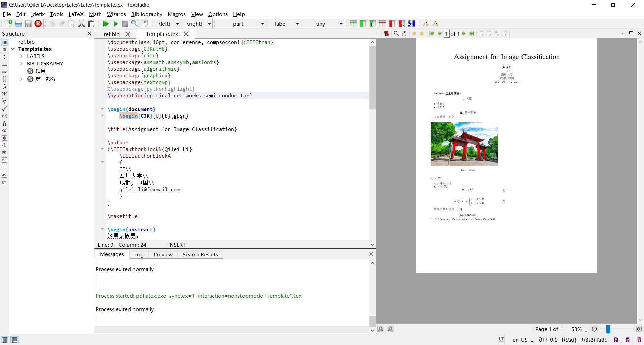Open the Wizards menu
644x345 pixels.
[116, 14]
